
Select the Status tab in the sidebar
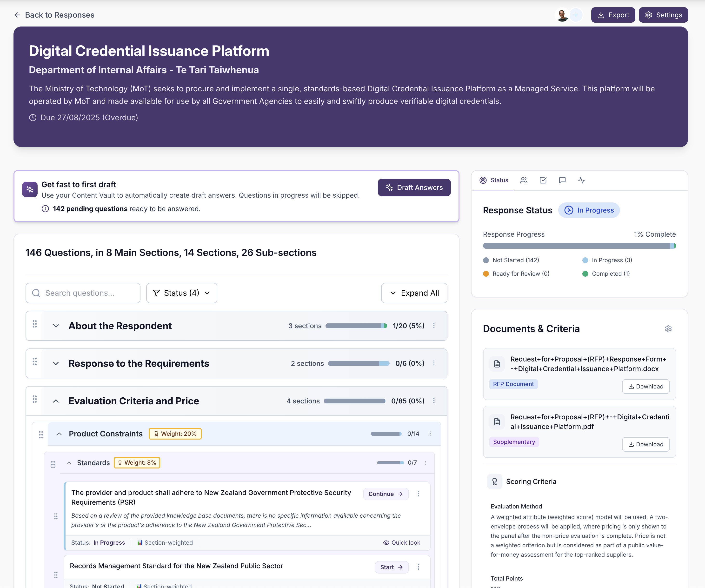[x=493, y=180]
